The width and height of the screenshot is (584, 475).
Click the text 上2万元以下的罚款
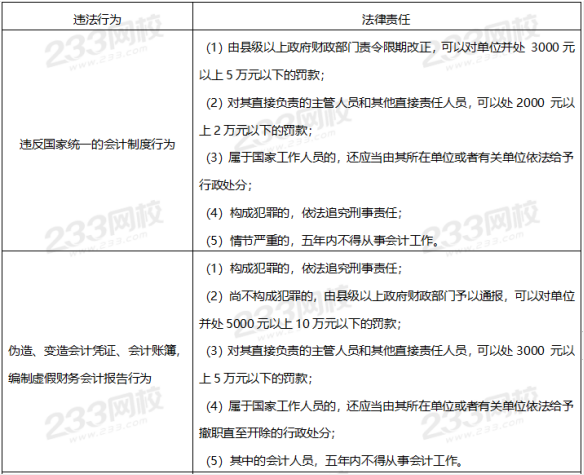tap(256, 130)
